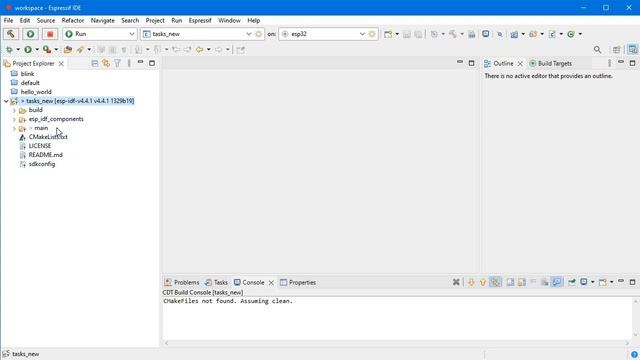Switch to the Properties tab
Screen dimensions: 640x360
coord(298,282)
